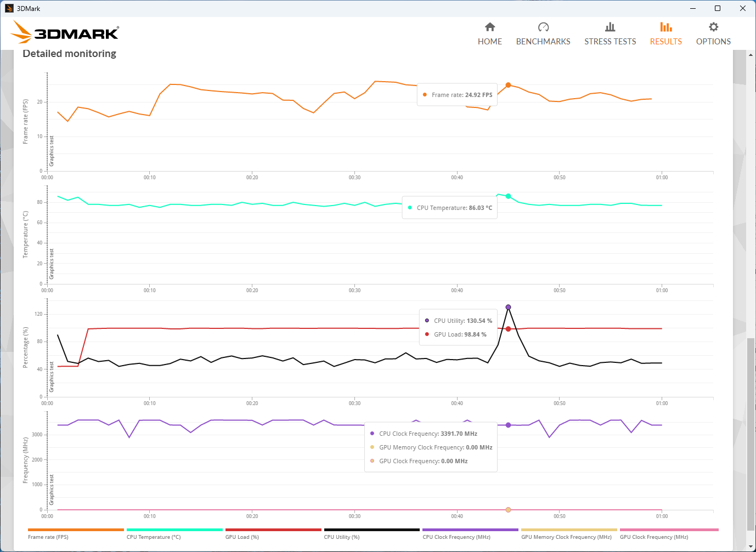This screenshot has height=552, width=756.
Task: Go to the BENCHMARKS tab label
Action: pyautogui.click(x=543, y=42)
